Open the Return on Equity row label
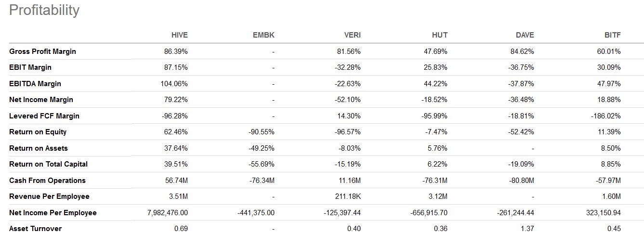Screen dimensions: 644x246 point(38,132)
